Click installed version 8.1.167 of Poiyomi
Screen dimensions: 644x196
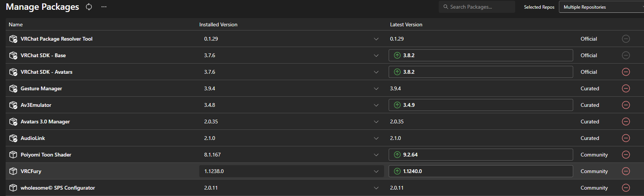click(212, 155)
